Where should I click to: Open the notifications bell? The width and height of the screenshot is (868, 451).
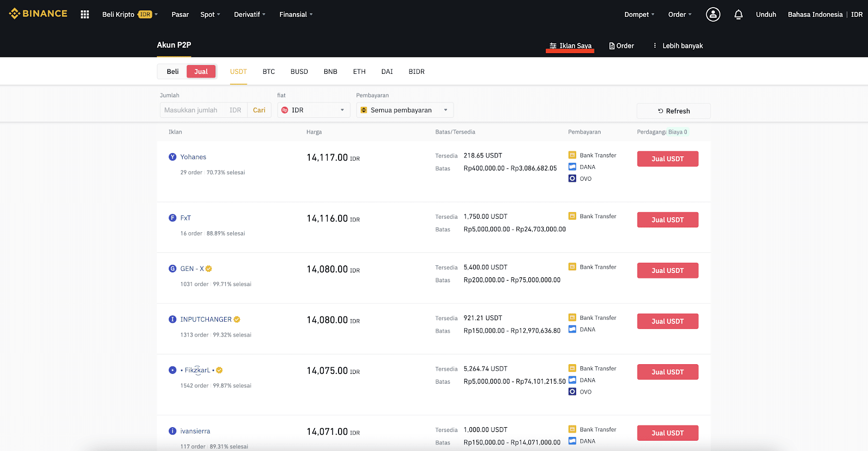(738, 15)
